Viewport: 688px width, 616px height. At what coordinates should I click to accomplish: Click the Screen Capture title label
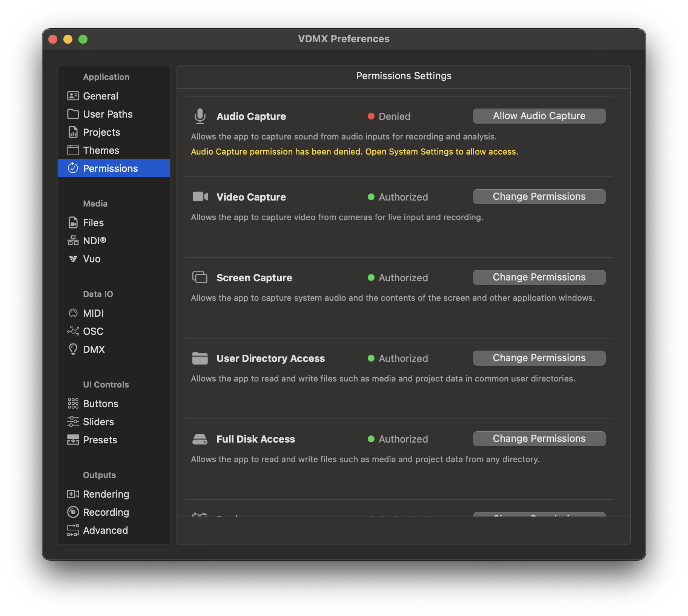click(x=254, y=277)
